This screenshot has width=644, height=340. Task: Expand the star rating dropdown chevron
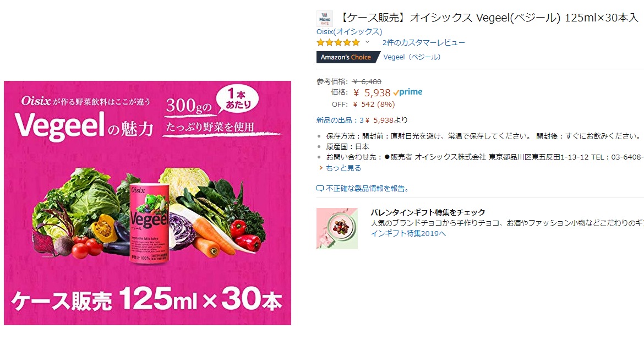pos(367,42)
